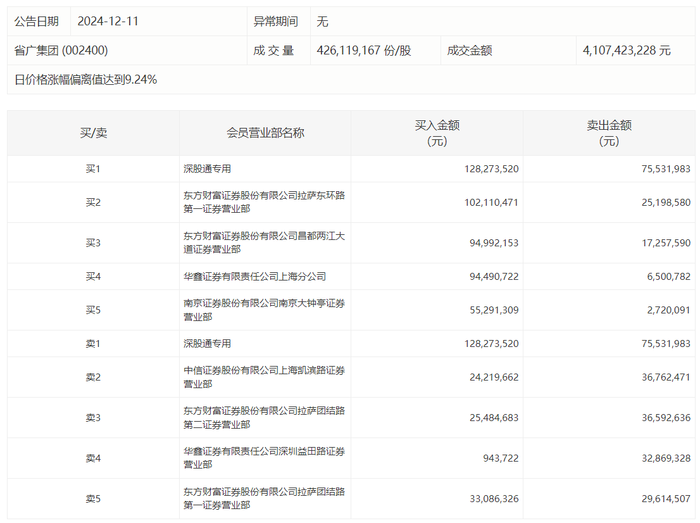Click total turnover value 4,107,423,228 元
The height and width of the screenshot is (523, 700).
pos(626,50)
